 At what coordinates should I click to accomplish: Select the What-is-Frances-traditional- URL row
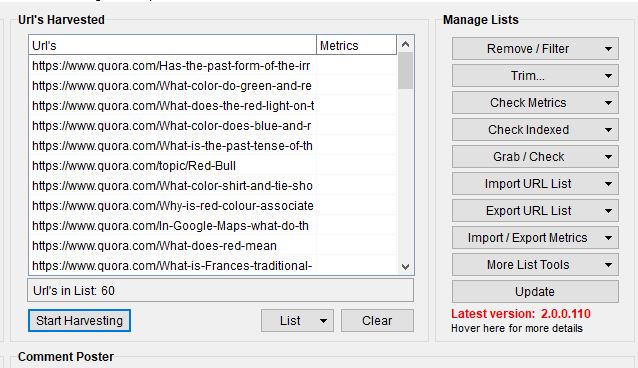(212, 265)
